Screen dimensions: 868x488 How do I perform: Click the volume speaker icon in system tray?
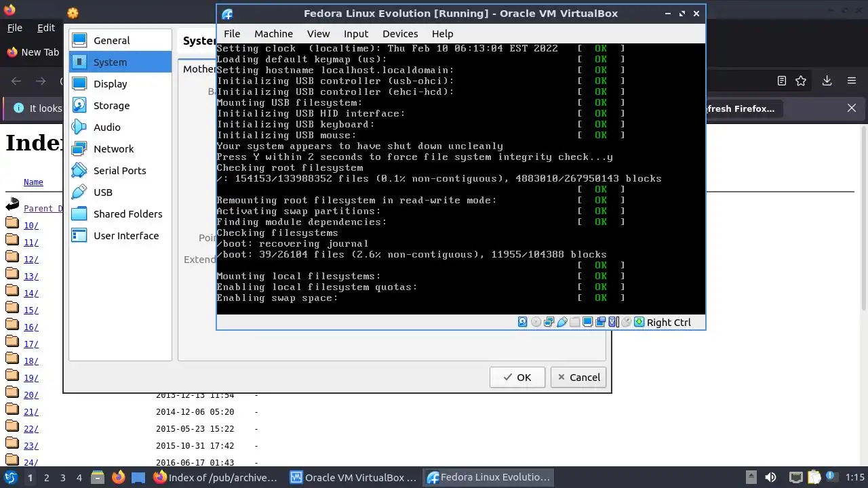click(x=770, y=478)
